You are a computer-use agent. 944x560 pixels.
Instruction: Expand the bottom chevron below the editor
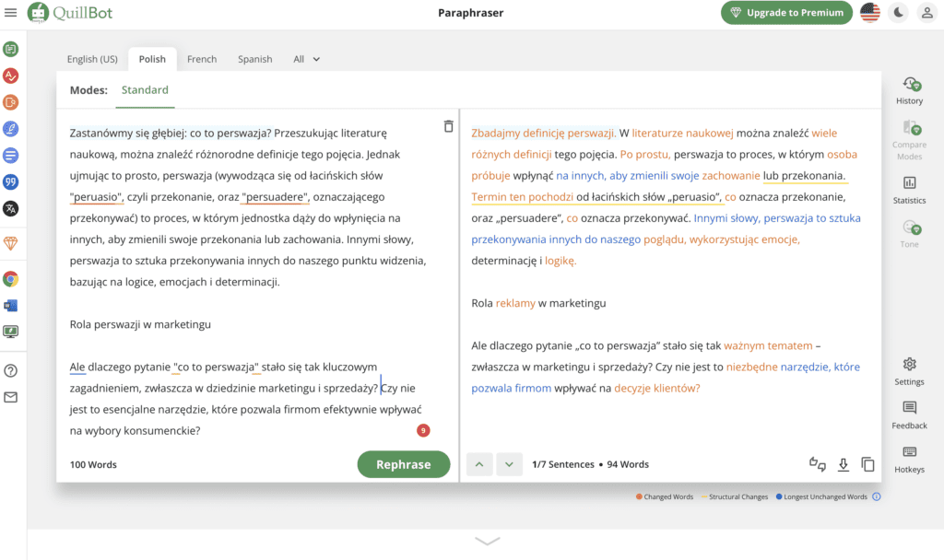(x=487, y=542)
